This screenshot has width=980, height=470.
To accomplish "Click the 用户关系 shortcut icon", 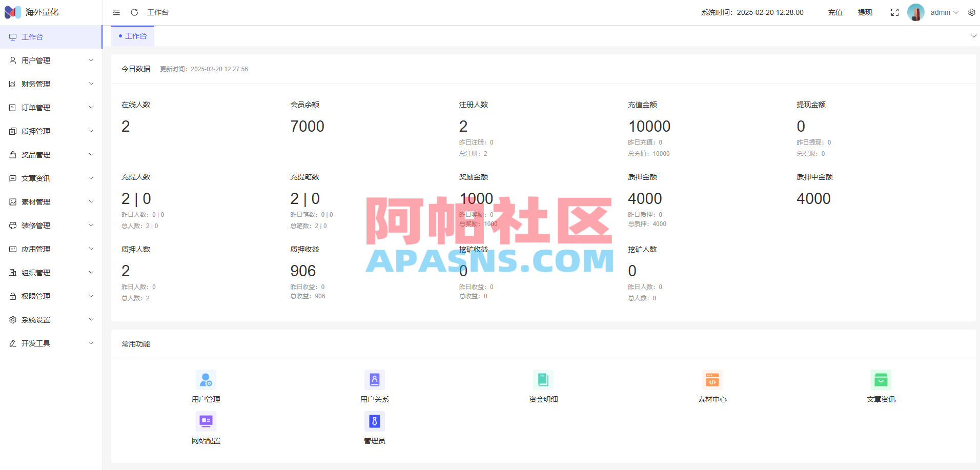I will [x=374, y=379].
